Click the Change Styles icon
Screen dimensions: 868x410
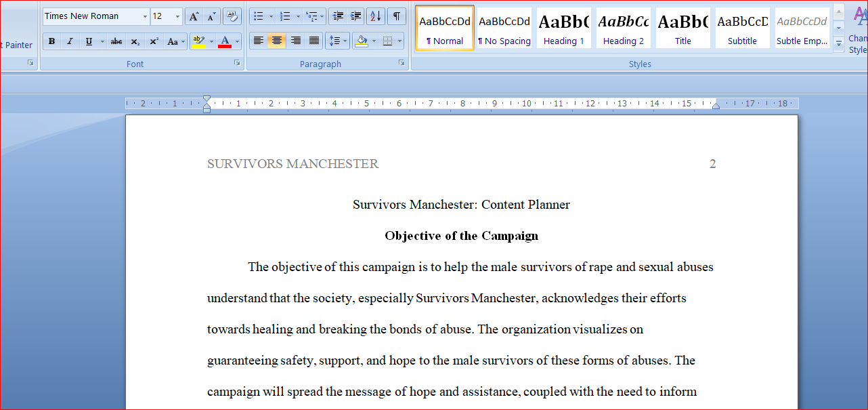tap(860, 30)
